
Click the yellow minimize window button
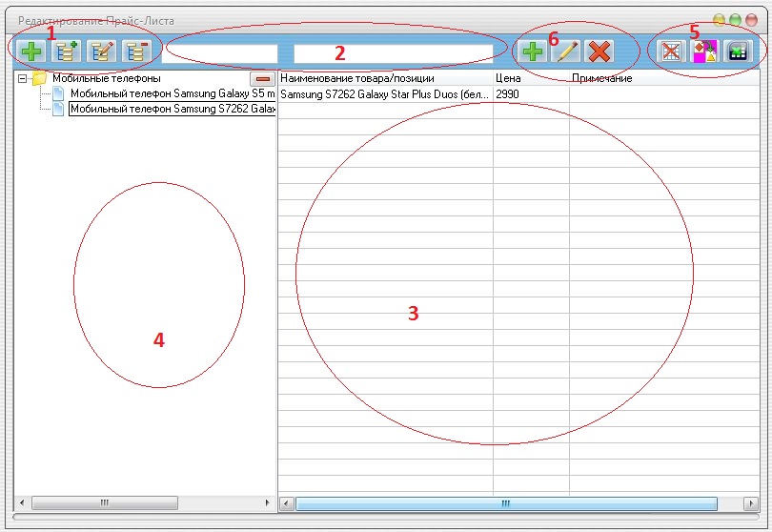pos(719,20)
